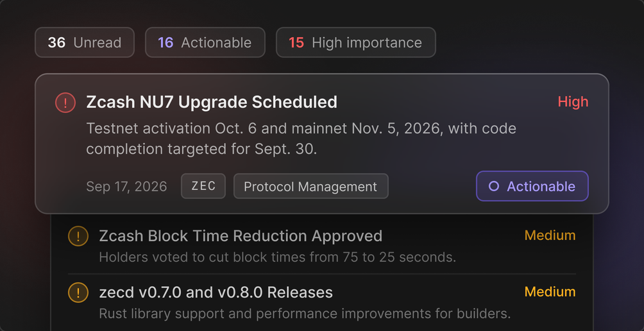Click the Holders voted block times summary

click(x=278, y=257)
